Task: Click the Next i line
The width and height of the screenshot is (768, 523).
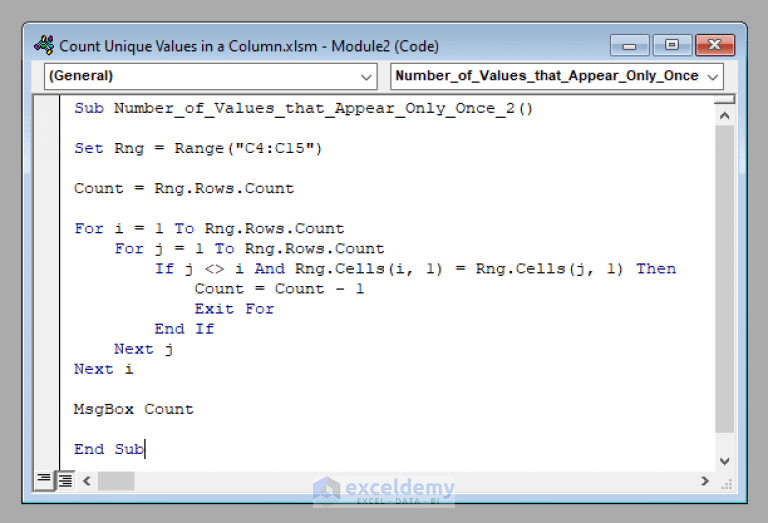Action: coord(103,369)
